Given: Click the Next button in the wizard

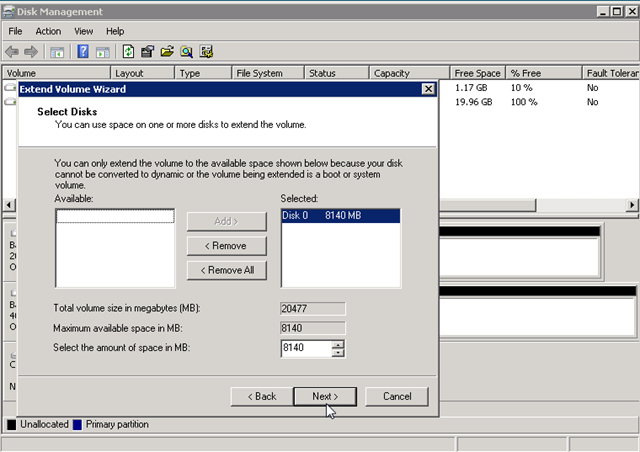Looking at the screenshot, I should click(325, 396).
